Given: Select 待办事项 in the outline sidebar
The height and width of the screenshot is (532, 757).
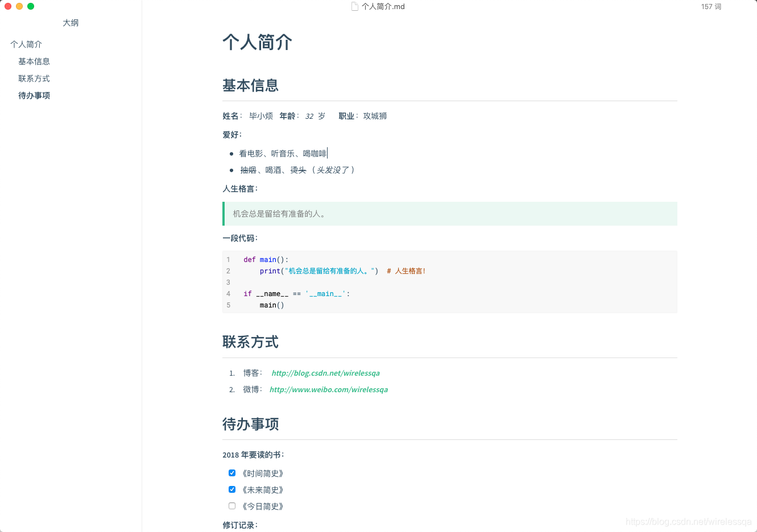Looking at the screenshot, I should [34, 95].
